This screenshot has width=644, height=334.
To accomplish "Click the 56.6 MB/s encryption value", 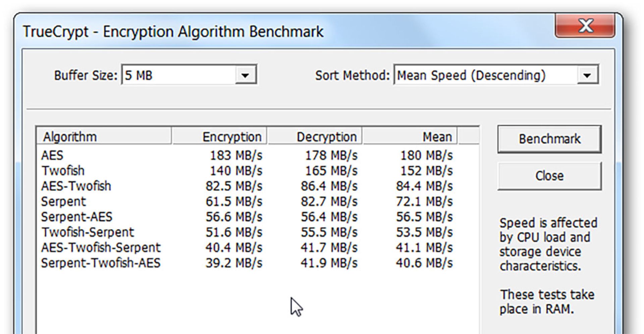I will pyautogui.click(x=234, y=217).
